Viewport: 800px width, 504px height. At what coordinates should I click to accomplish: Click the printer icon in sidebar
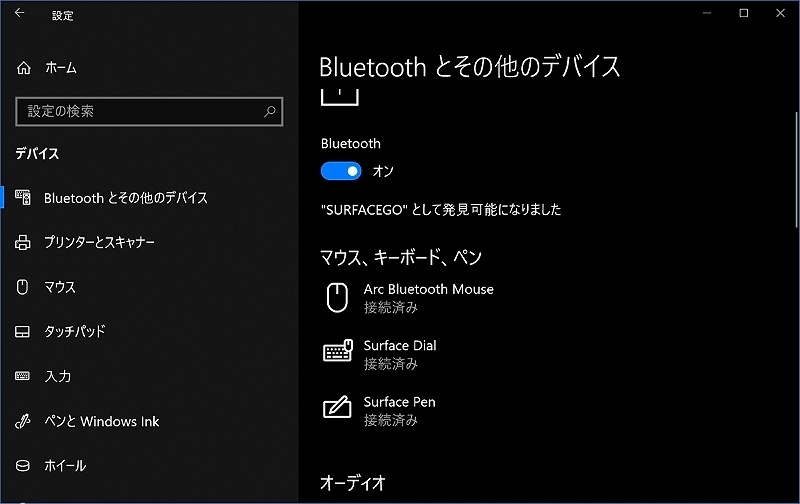[23, 243]
